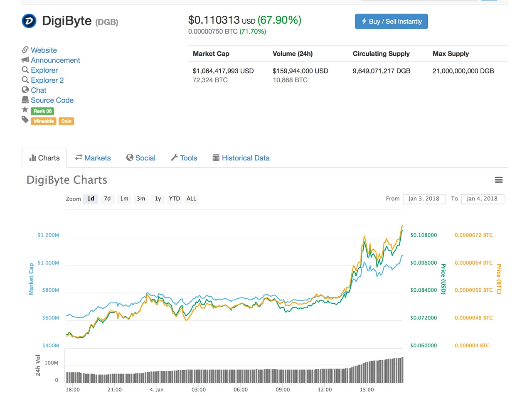Click the DigiByte Charts heading
The image size is (532, 396).
[67, 180]
